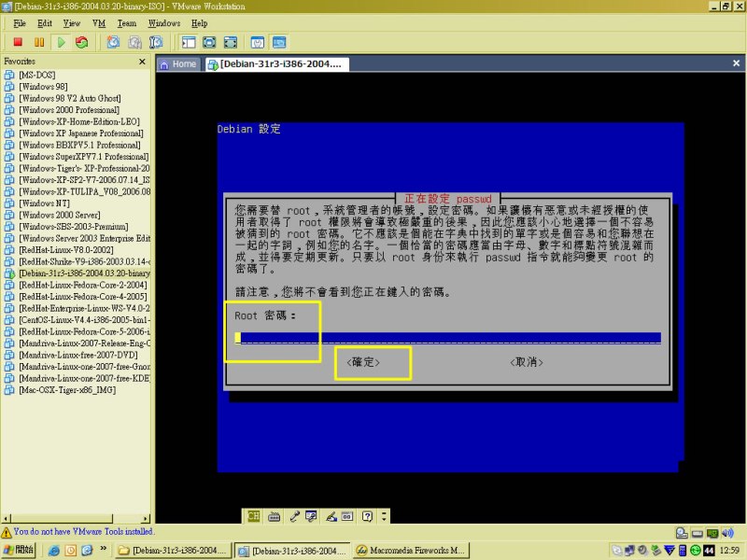Click the Summary view toolbar icon

pos(258,42)
